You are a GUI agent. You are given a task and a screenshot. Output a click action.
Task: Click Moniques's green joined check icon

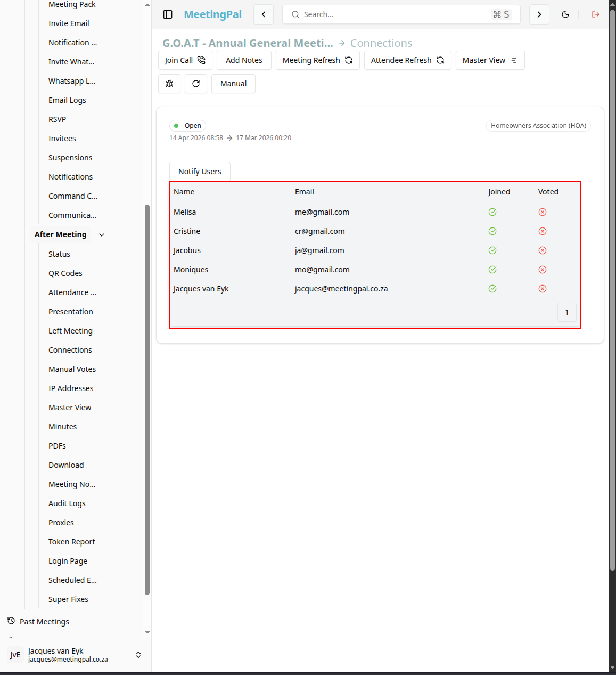tap(492, 270)
